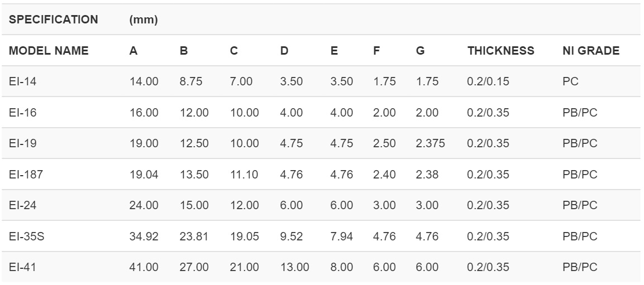Click the 34.92 value for EI-35S

tap(144, 236)
